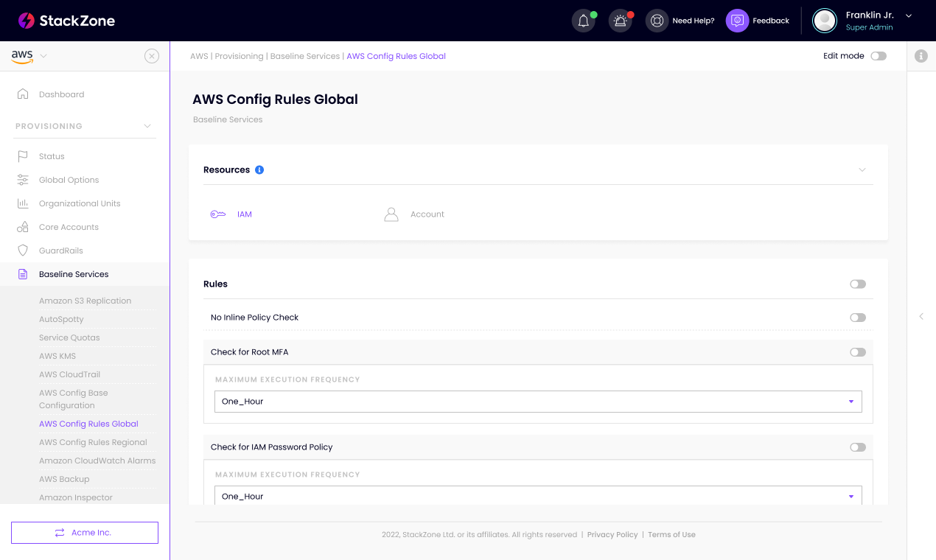Image resolution: width=936 pixels, height=560 pixels.
Task: Open IAM Password Policy execution frequency dropdown
Action: pos(538,495)
